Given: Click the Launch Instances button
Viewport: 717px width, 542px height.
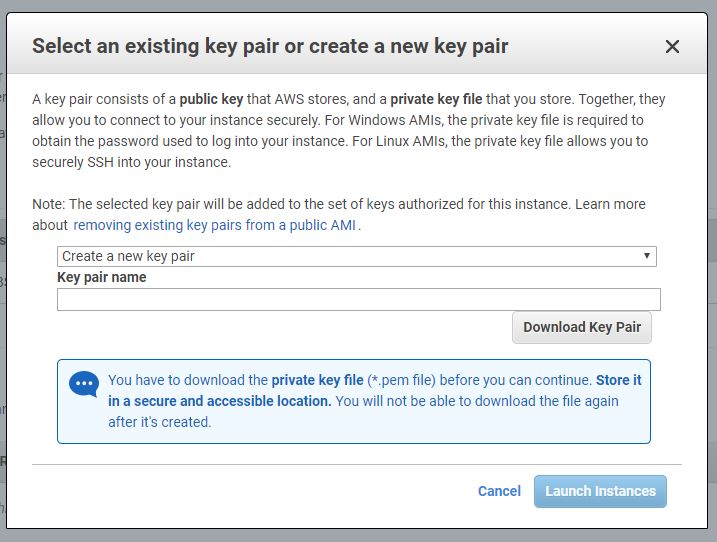Looking at the screenshot, I should 600,491.
